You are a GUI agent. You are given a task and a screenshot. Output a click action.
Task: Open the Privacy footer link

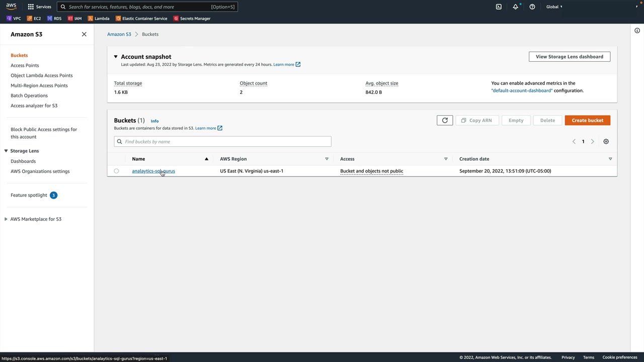pos(568,357)
